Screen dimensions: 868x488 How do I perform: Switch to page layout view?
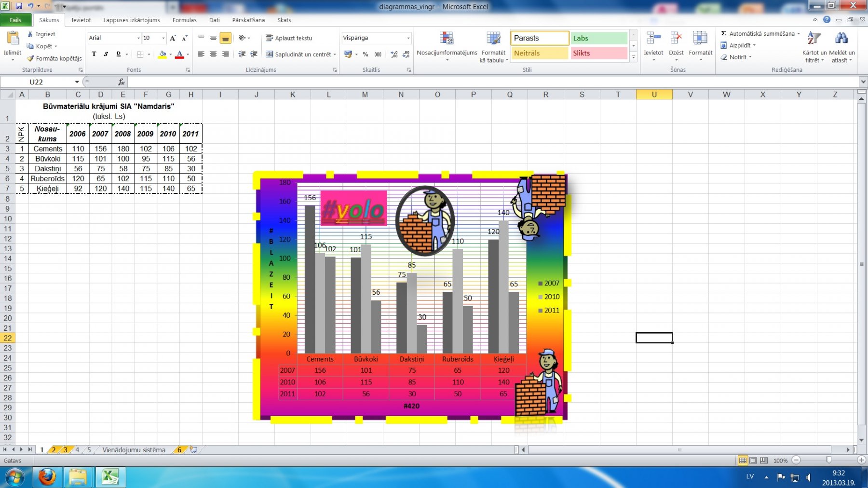coord(753,461)
